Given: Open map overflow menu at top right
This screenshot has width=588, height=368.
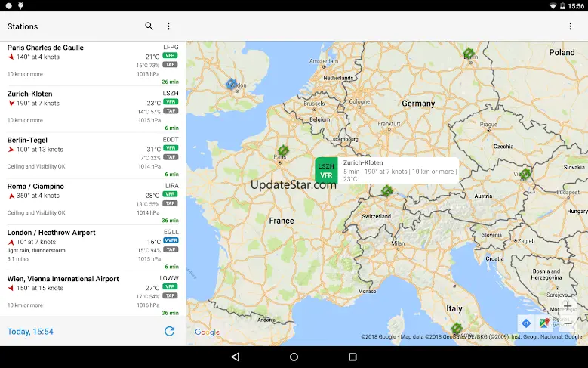Looking at the screenshot, I should click(x=571, y=26).
